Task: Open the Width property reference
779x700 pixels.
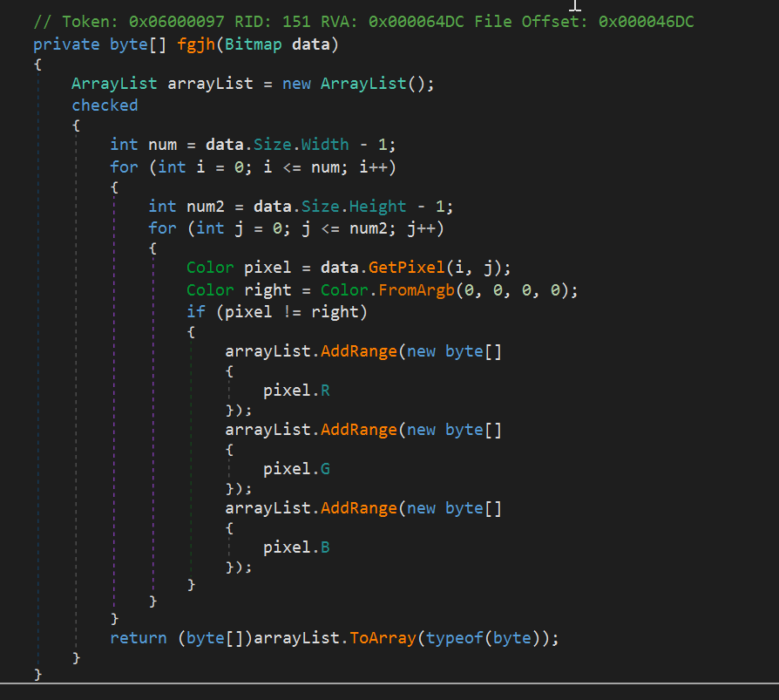Action: coord(325,145)
